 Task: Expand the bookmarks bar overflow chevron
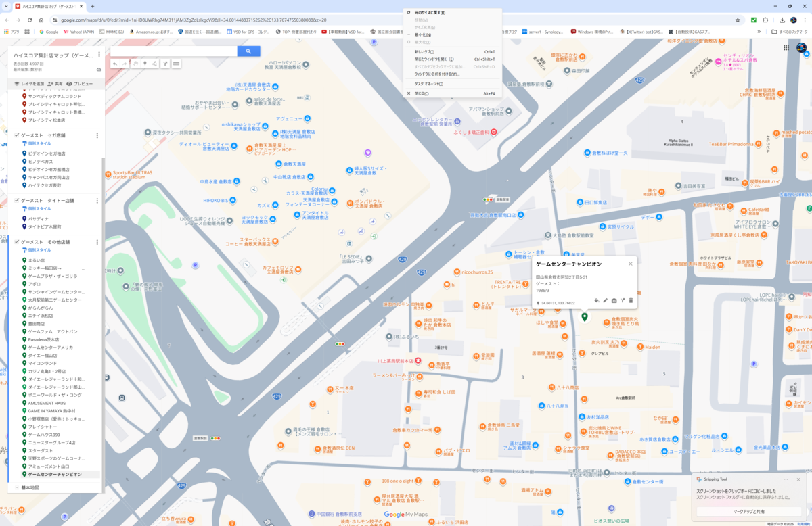(x=760, y=31)
